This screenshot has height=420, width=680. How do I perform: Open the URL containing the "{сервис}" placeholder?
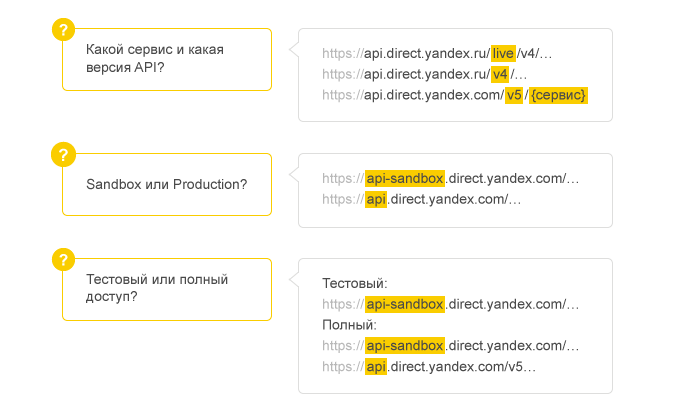(x=454, y=95)
